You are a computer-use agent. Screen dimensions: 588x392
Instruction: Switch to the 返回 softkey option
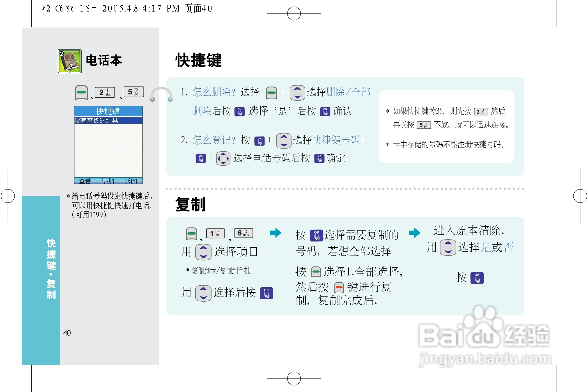click(131, 181)
